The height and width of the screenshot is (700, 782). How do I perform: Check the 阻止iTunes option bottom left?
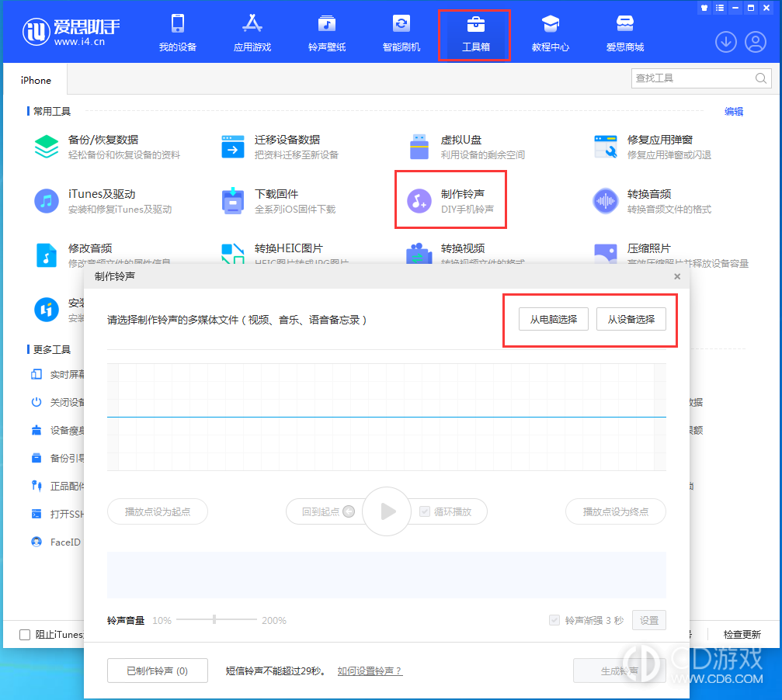click(24, 635)
